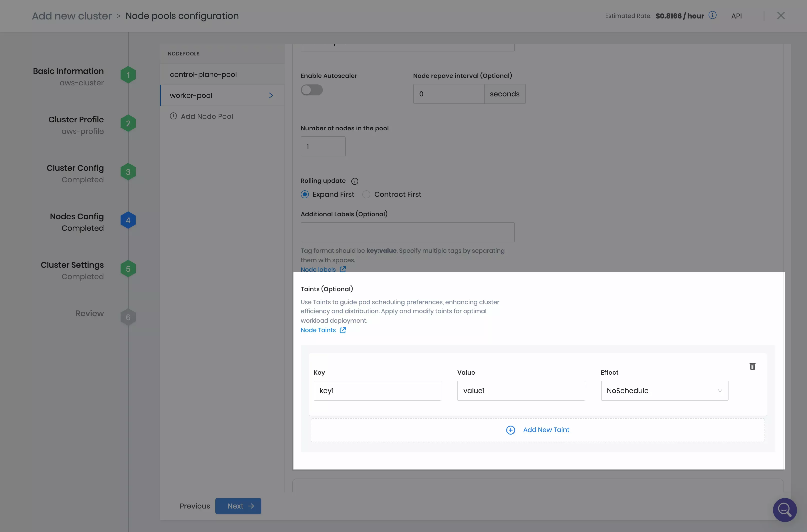Click the plus icon beside Add New Taint
807x532 pixels.
pos(510,430)
